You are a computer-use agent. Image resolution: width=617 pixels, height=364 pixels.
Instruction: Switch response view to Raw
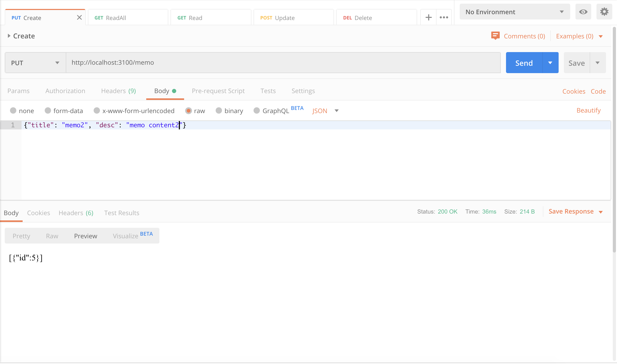pos(52,236)
